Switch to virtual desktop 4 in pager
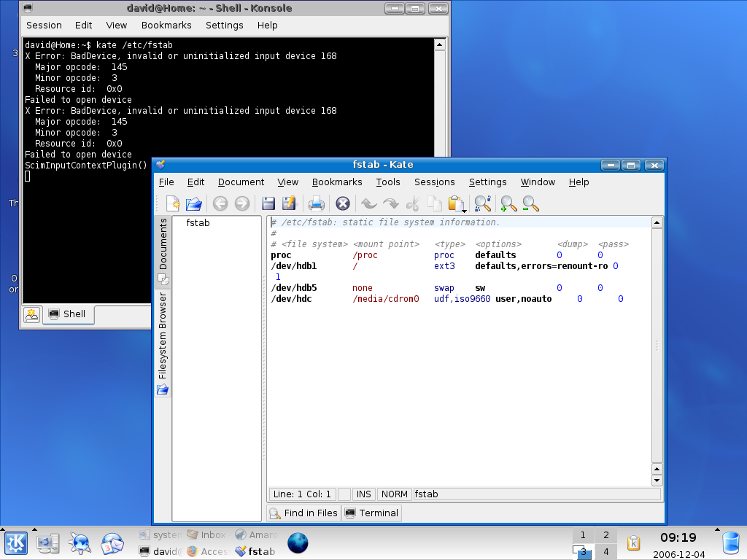This screenshot has width=747, height=560. (605, 551)
